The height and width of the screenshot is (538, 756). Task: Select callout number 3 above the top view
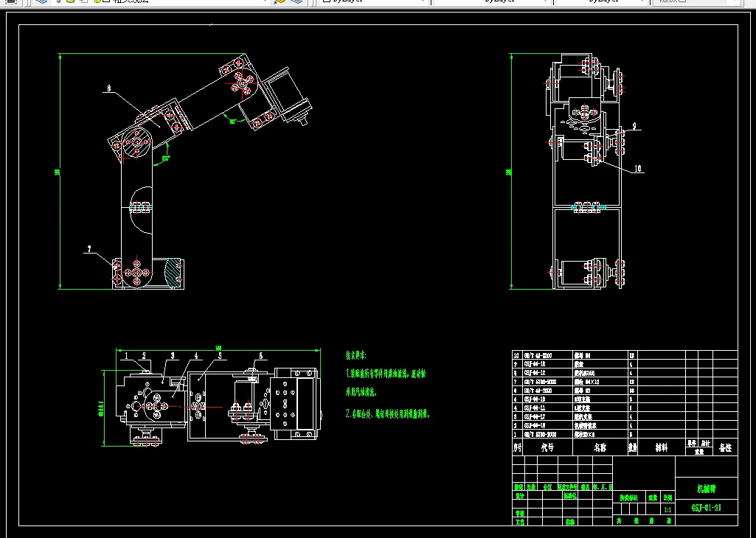tap(172, 355)
